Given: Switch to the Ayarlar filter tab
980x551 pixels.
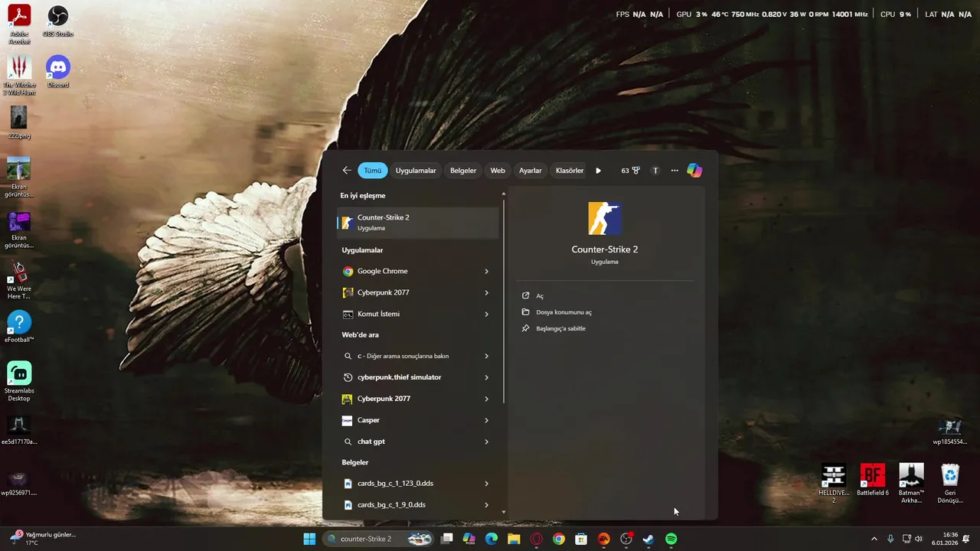Looking at the screenshot, I should click(x=531, y=171).
